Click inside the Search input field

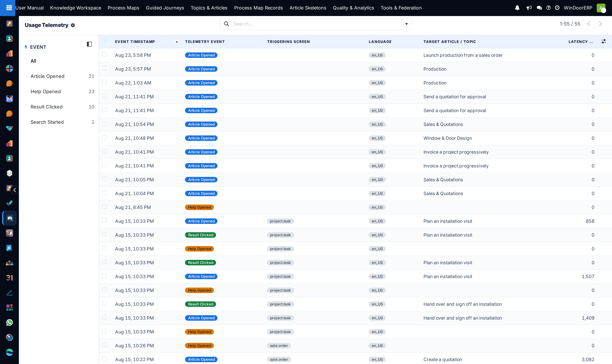coord(317,24)
